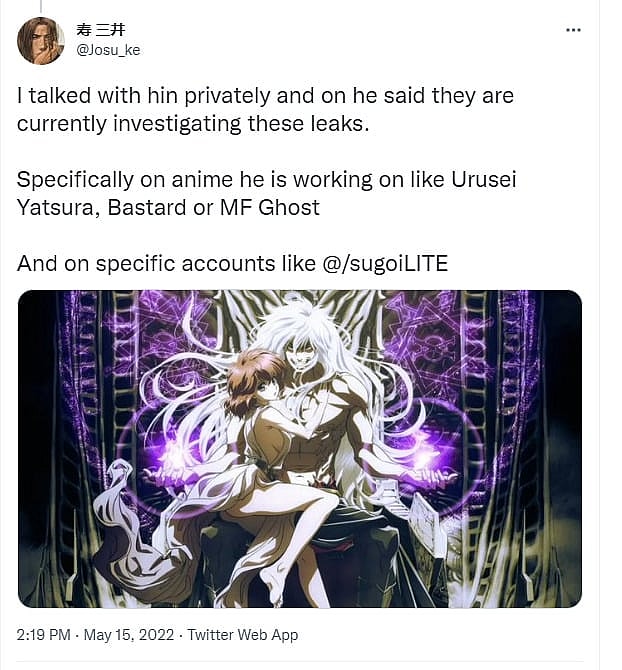Image resolution: width=622 pixels, height=670 pixels.
Task: Open the Twitter Web App source link
Action: tap(243, 635)
